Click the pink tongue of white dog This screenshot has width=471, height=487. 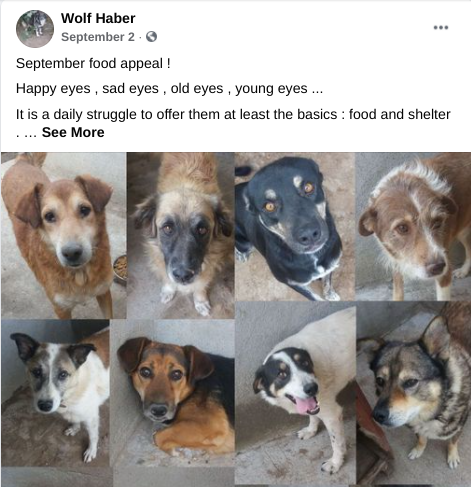307,406
